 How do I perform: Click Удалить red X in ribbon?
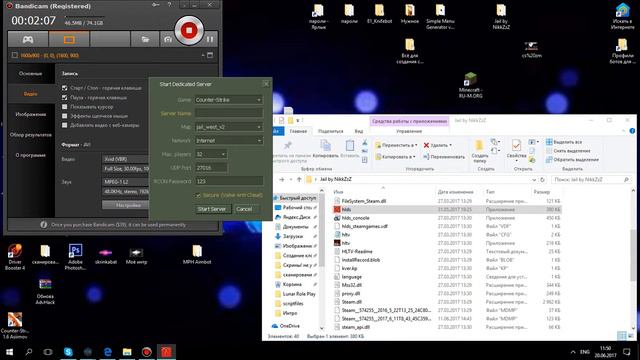tap(426, 145)
